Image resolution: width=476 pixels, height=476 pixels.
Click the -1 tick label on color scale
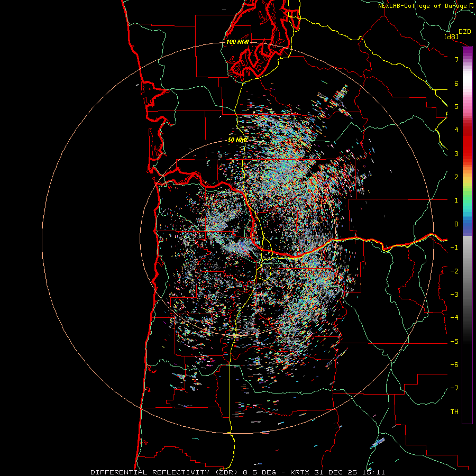(x=454, y=248)
